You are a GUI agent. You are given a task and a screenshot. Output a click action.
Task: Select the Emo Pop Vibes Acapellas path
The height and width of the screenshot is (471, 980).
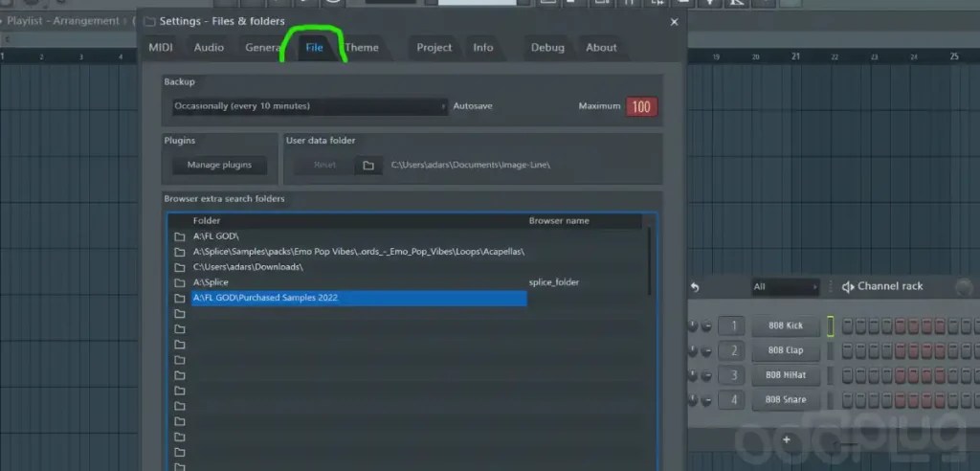360,252
